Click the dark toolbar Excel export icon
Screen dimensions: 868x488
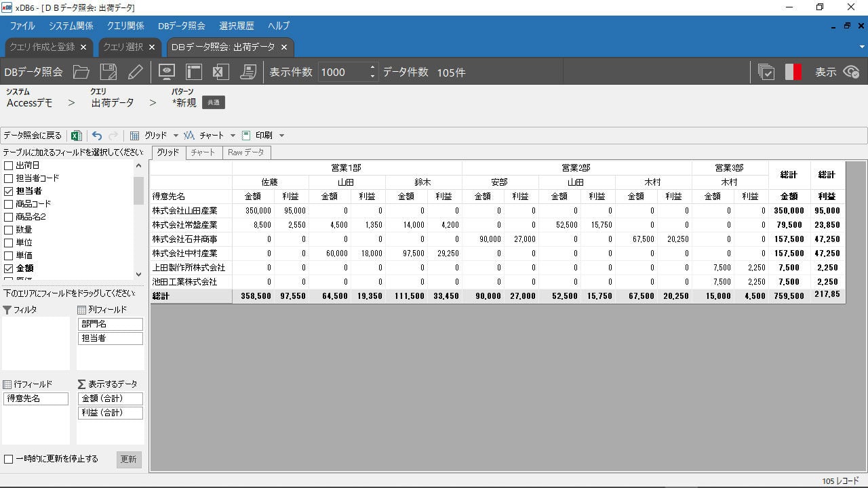pyautogui.click(x=220, y=72)
